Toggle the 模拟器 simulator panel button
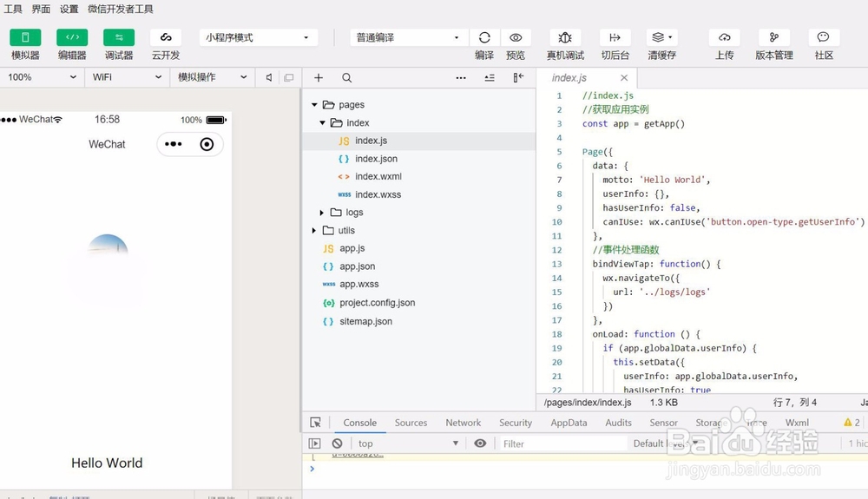868x499 pixels. tap(25, 37)
